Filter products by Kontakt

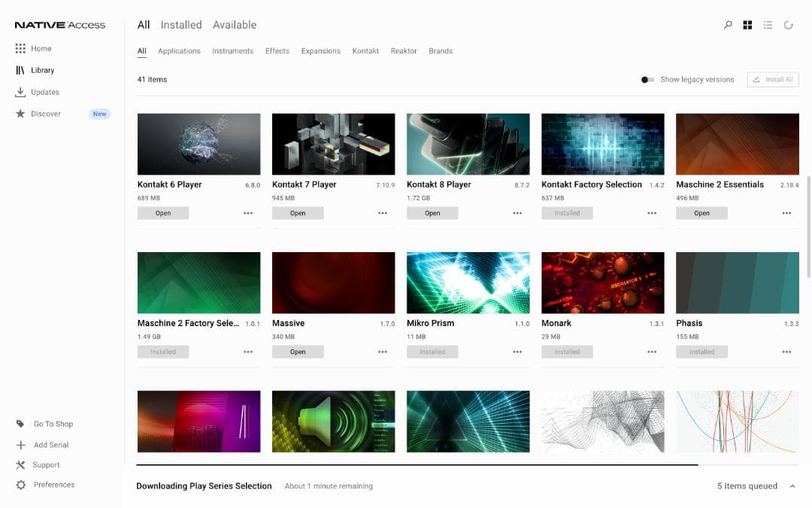coord(365,50)
